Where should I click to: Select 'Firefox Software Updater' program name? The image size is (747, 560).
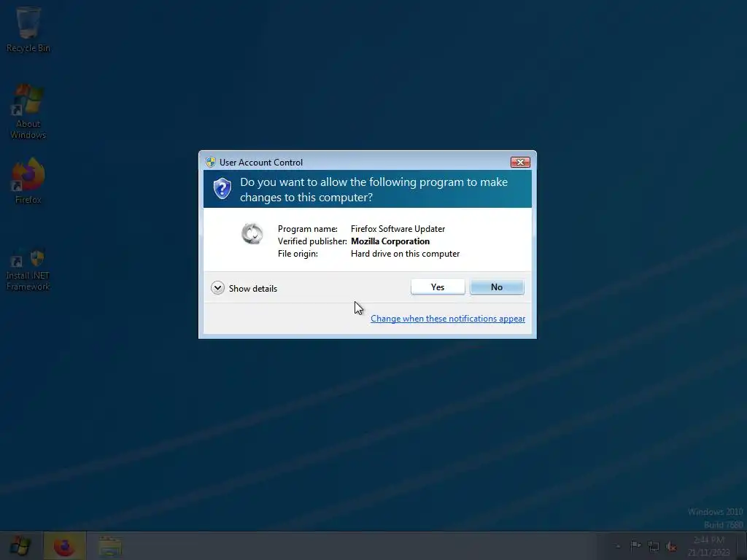[398, 229]
